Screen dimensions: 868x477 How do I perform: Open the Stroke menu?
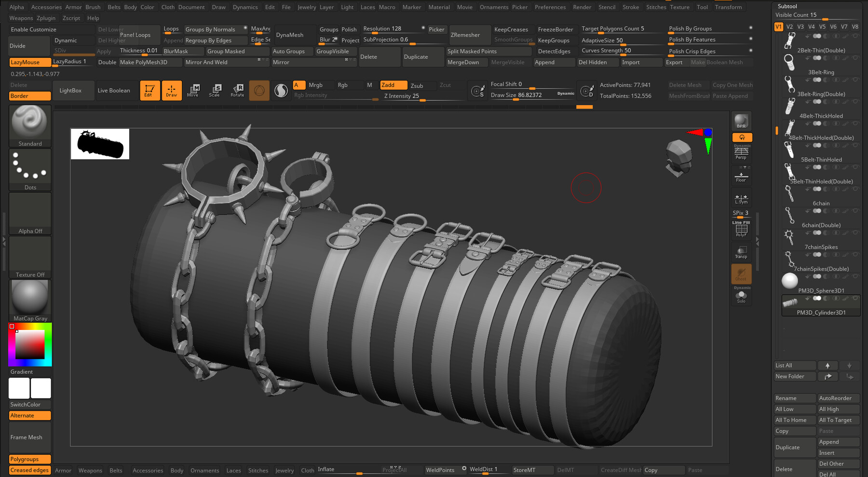point(631,7)
